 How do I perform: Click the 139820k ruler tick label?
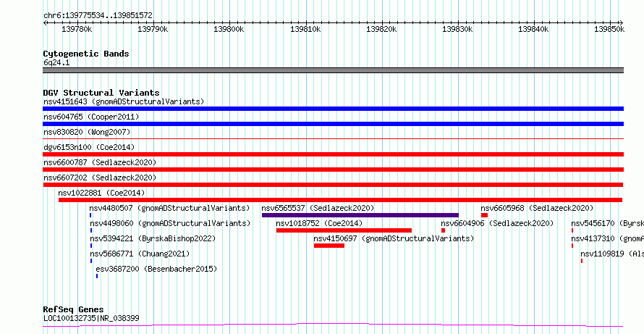(381, 29)
